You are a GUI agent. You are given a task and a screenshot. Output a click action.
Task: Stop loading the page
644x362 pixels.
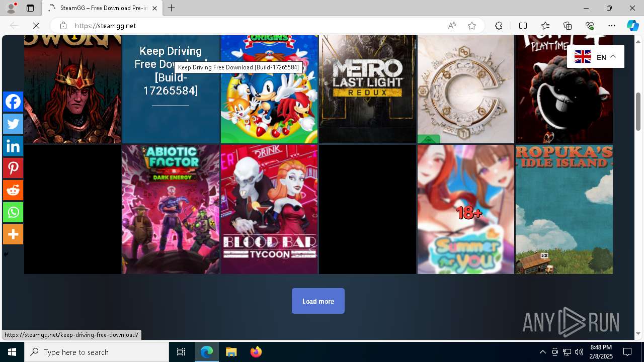click(x=36, y=26)
